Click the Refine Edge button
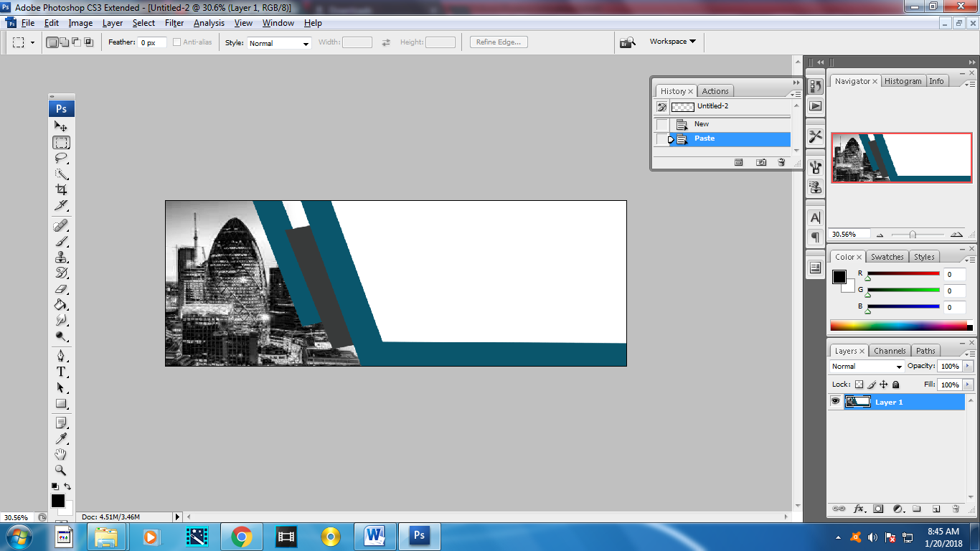Viewport: 980px width, 551px height. (499, 42)
